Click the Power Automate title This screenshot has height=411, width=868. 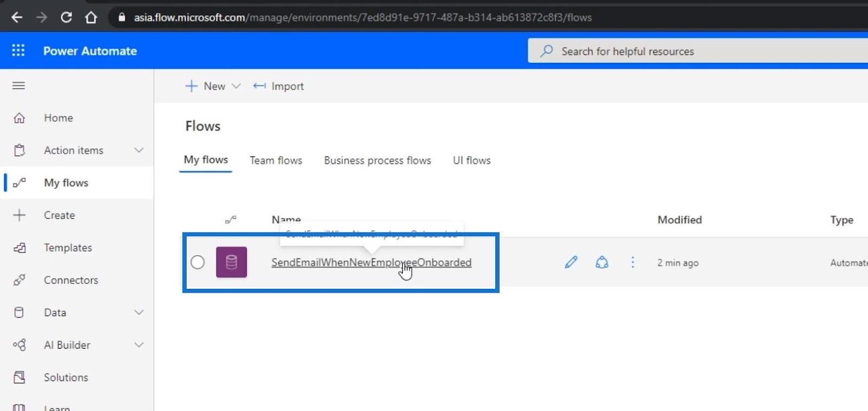(90, 51)
